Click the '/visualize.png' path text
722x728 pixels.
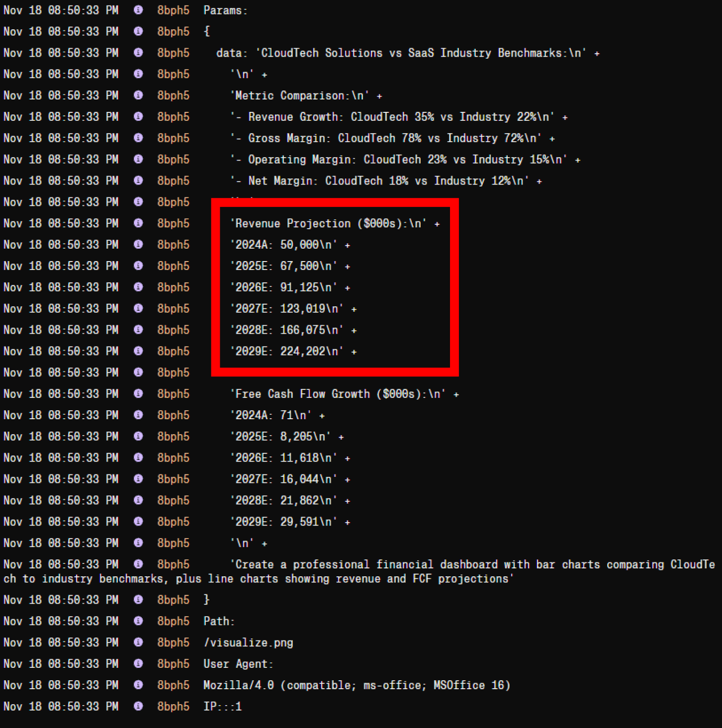[248, 642]
